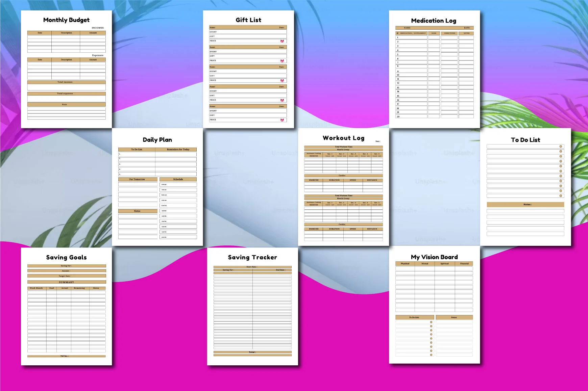The height and width of the screenshot is (391, 588).
Task: Open the To Do List page
Action: 525,187
